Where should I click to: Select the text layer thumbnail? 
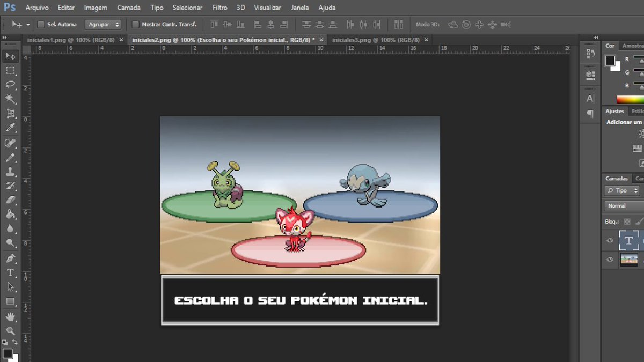(x=629, y=241)
